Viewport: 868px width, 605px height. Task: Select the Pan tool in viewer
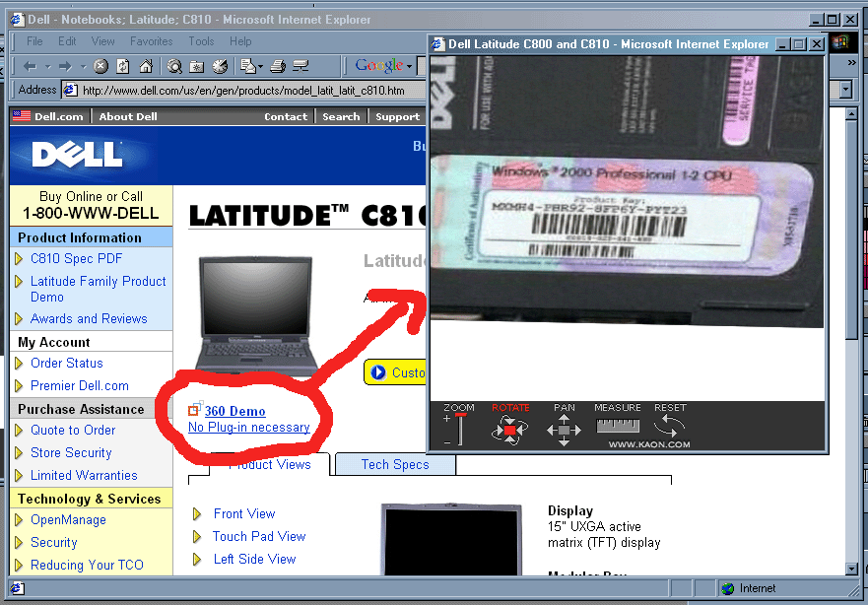564,429
